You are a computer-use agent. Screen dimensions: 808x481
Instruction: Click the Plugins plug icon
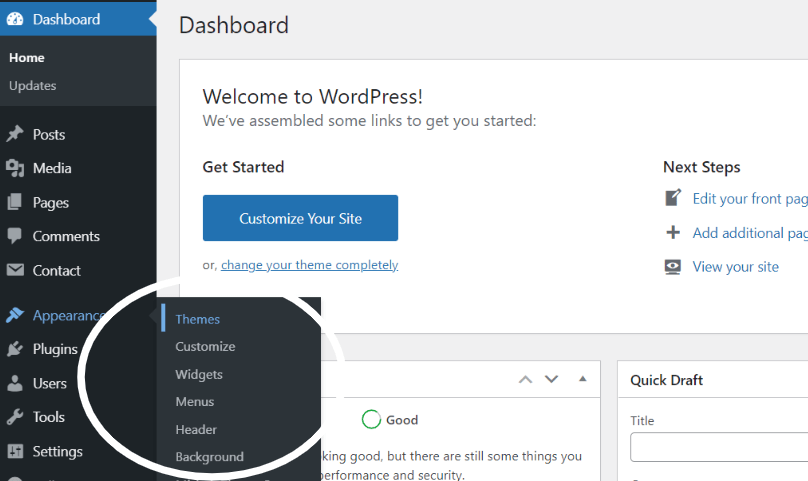coord(15,349)
